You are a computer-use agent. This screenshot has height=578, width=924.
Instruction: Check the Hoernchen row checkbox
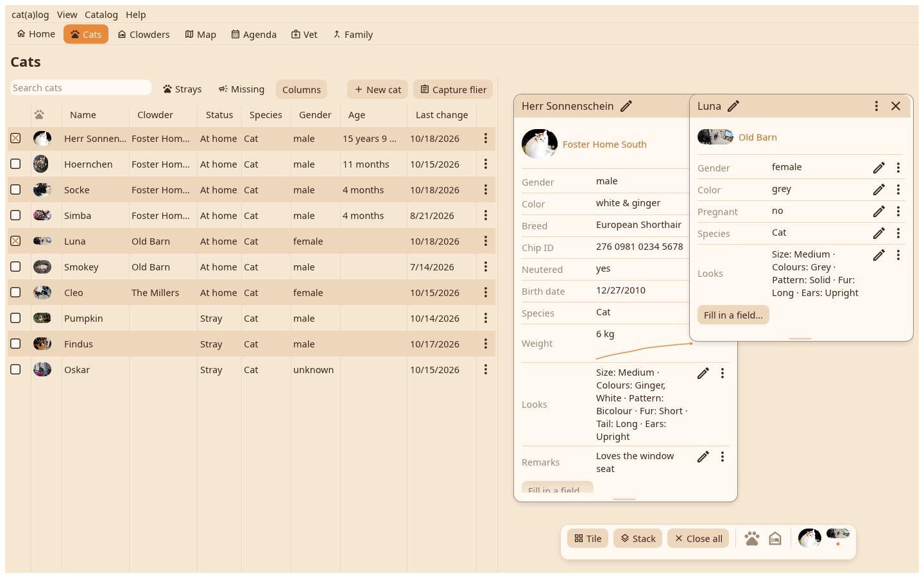pyautogui.click(x=15, y=164)
